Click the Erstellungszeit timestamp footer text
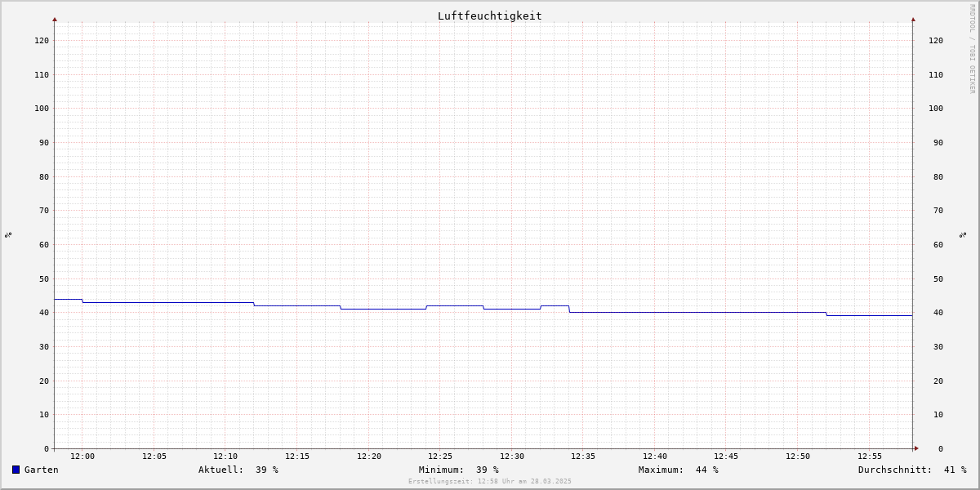This screenshot has height=490, width=980. (x=490, y=481)
